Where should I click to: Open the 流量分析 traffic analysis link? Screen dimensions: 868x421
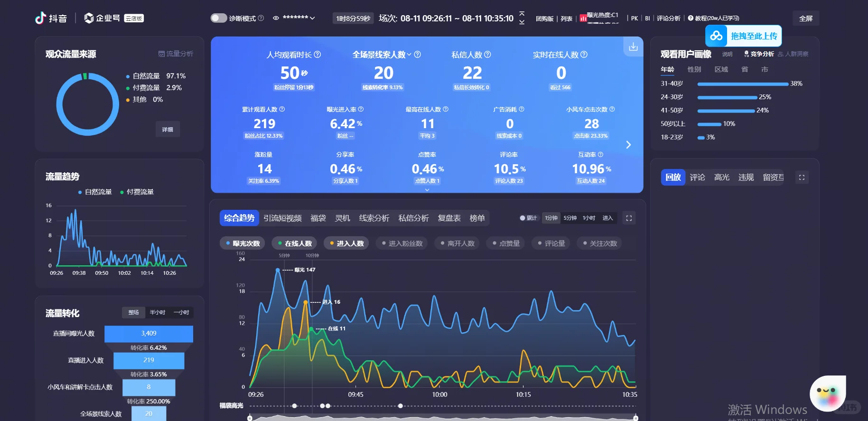(x=176, y=54)
